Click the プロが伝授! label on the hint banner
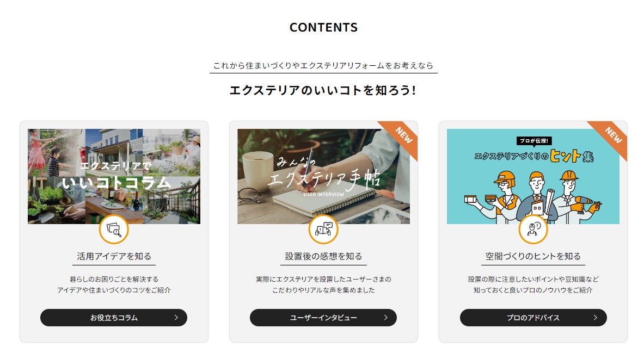 pyautogui.click(x=533, y=141)
